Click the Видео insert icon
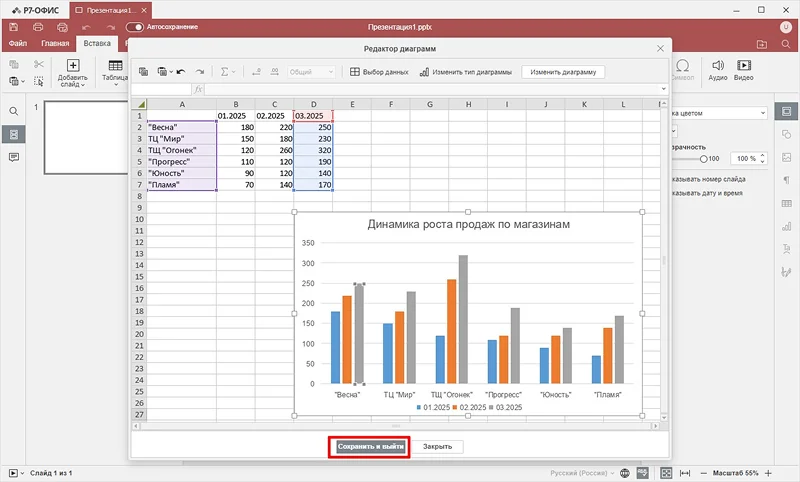 [x=744, y=70]
